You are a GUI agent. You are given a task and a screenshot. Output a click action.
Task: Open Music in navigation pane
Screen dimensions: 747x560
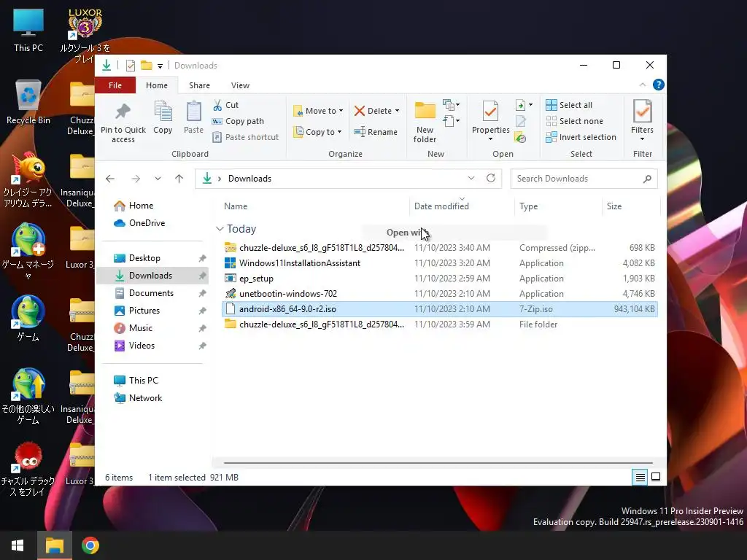pyautogui.click(x=141, y=328)
